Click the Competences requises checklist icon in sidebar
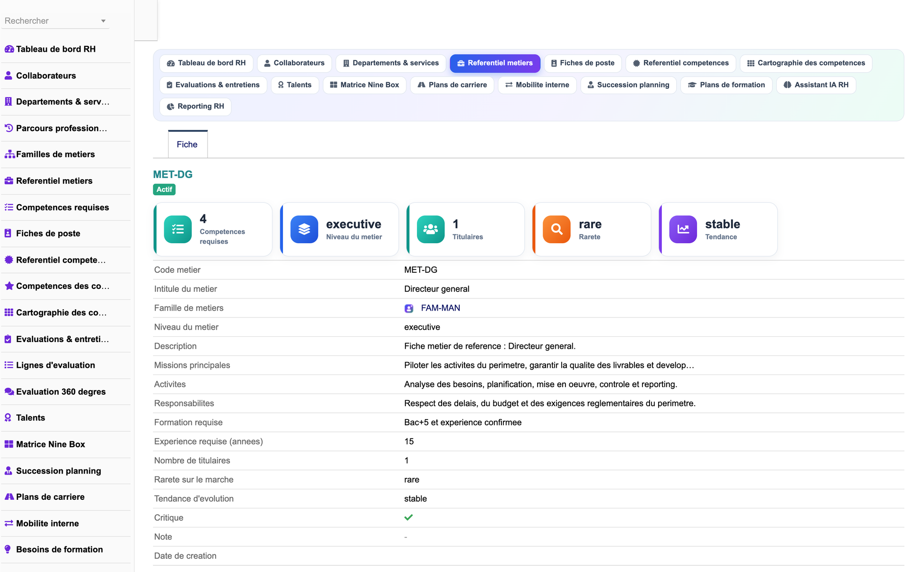 (x=9, y=207)
